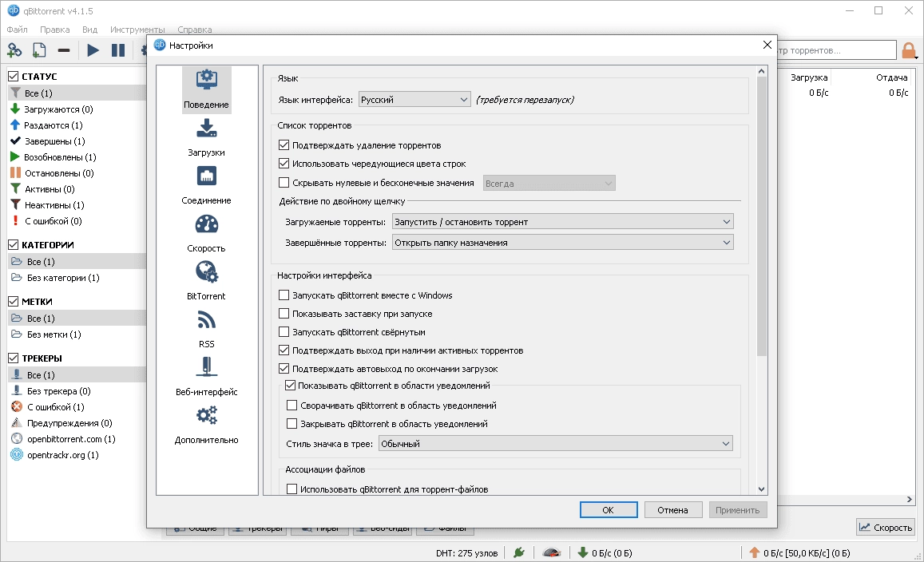Image resolution: width=924 pixels, height=562 pixels.
Task: Toggle Показывать qBittorrent в области уведомлений
Action: tap(290, 386)
